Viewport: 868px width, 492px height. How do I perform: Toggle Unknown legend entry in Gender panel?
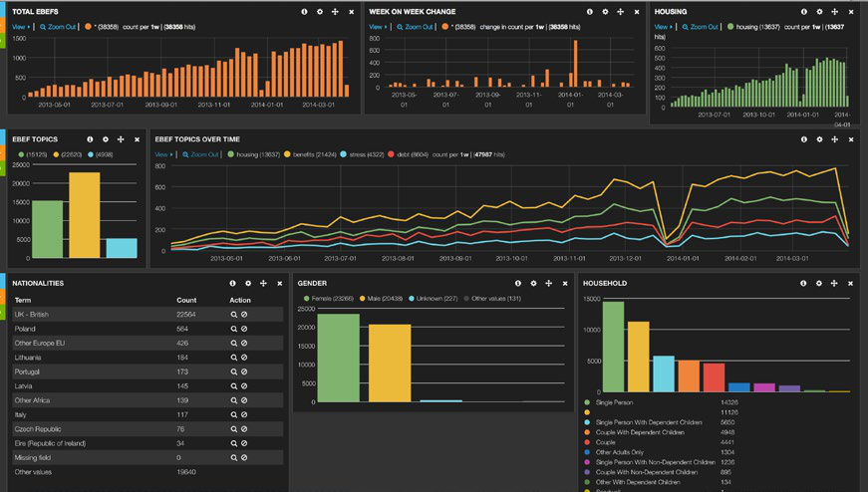click(x=433, y=299)
